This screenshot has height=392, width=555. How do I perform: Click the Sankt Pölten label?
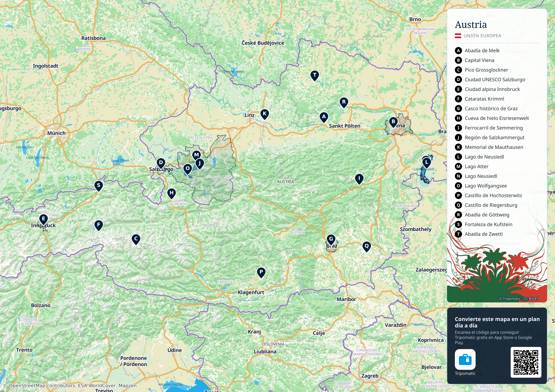click(344, 126)
